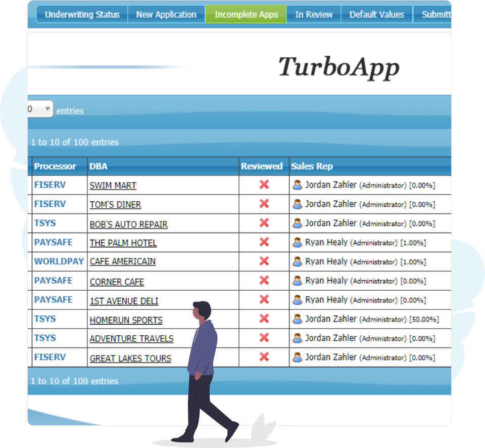Click the red X for SWIM MART
Screen dimensions: 485x448
point(264,185)
